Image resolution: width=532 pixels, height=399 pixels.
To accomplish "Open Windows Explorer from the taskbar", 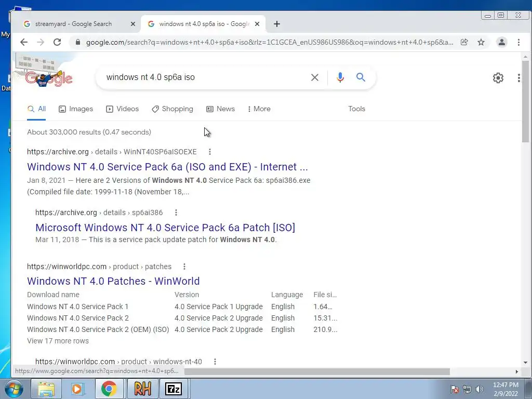I will click(46, 389).
